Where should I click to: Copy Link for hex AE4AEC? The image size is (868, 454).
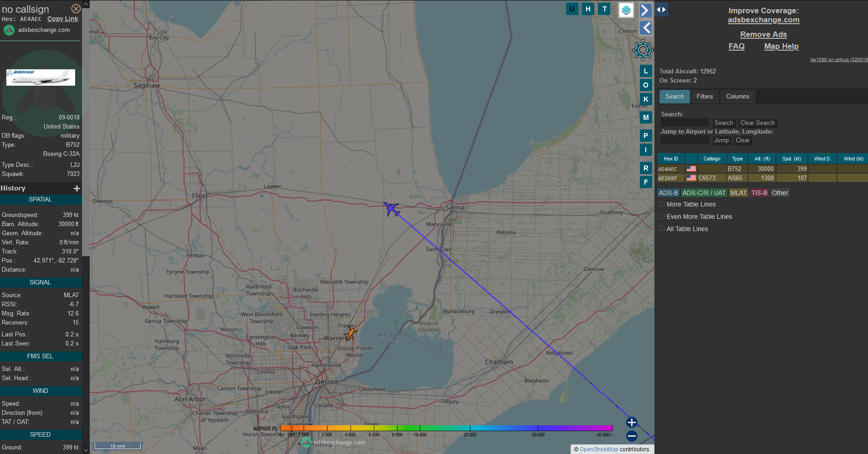tap(63, 19)
